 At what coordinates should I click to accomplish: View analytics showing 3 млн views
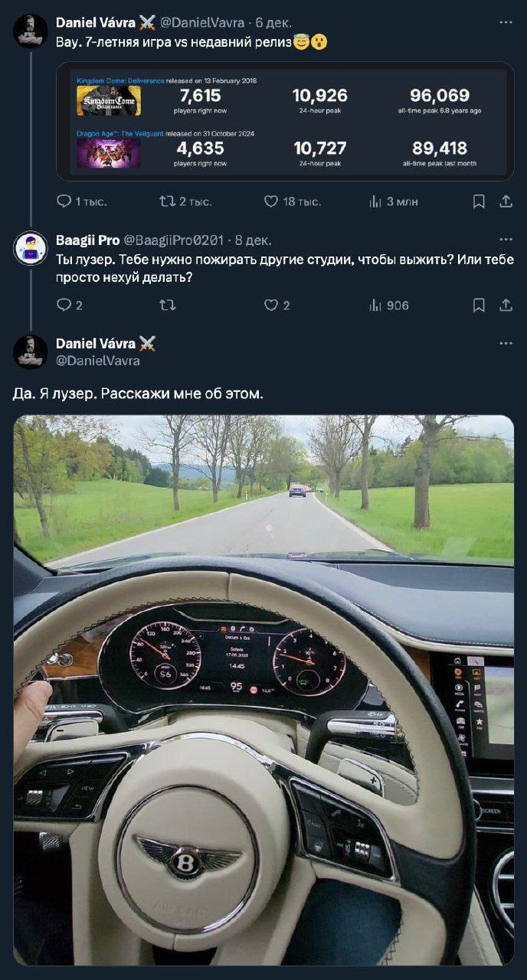point(375,201)
